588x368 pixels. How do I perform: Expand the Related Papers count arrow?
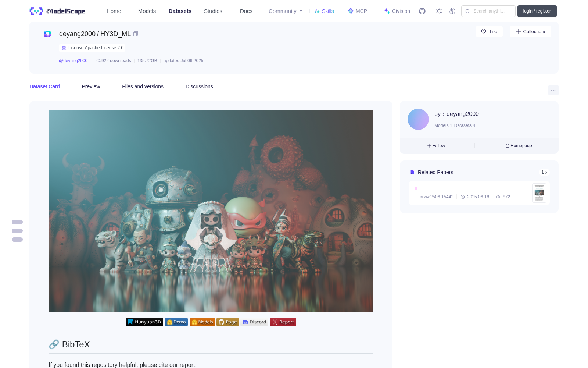[544, 172]
